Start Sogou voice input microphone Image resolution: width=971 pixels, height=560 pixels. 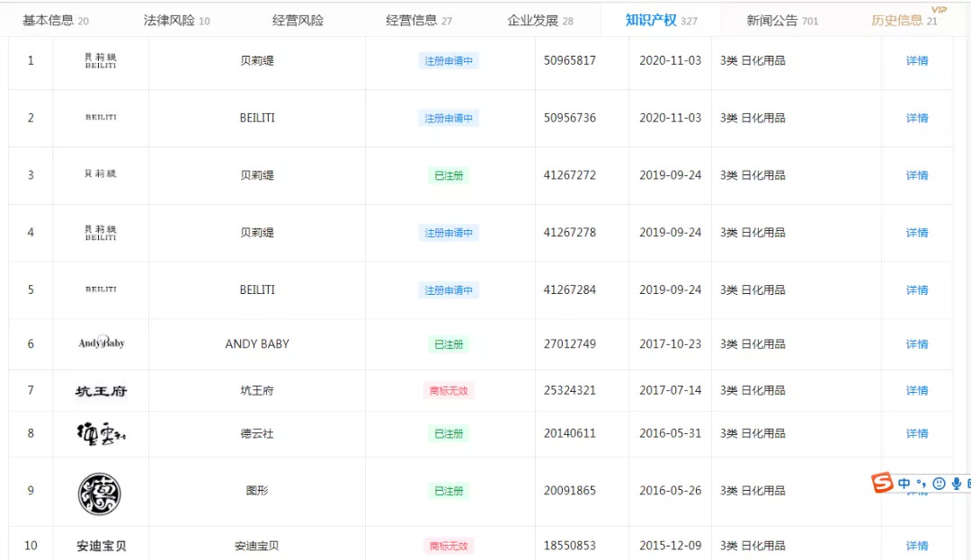click(x=957, y=484)
